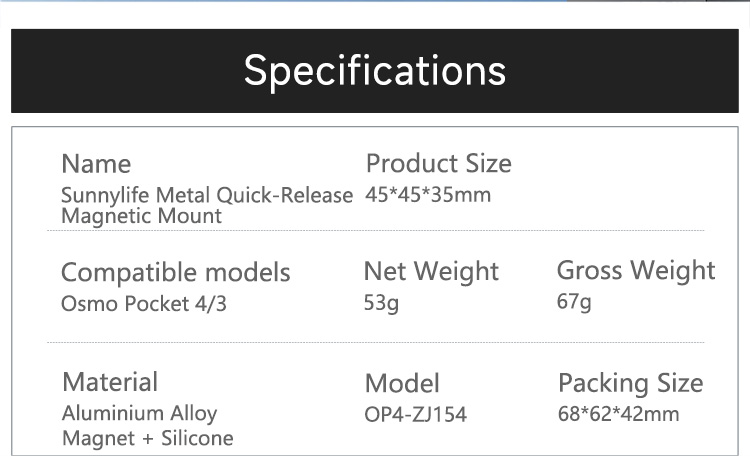Click the Magnet + Silicone text
Screen dimensions: 750x466
point(147,438)
